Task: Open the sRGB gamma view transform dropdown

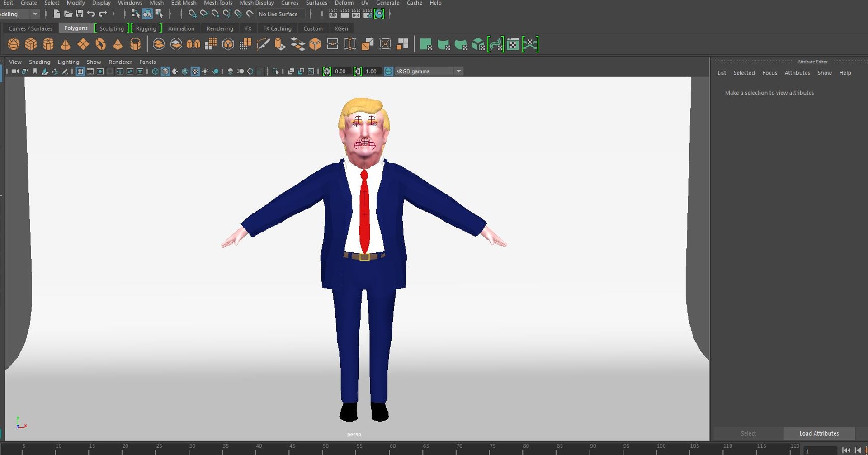Action: pyautogui.click(x=459, y=71)
